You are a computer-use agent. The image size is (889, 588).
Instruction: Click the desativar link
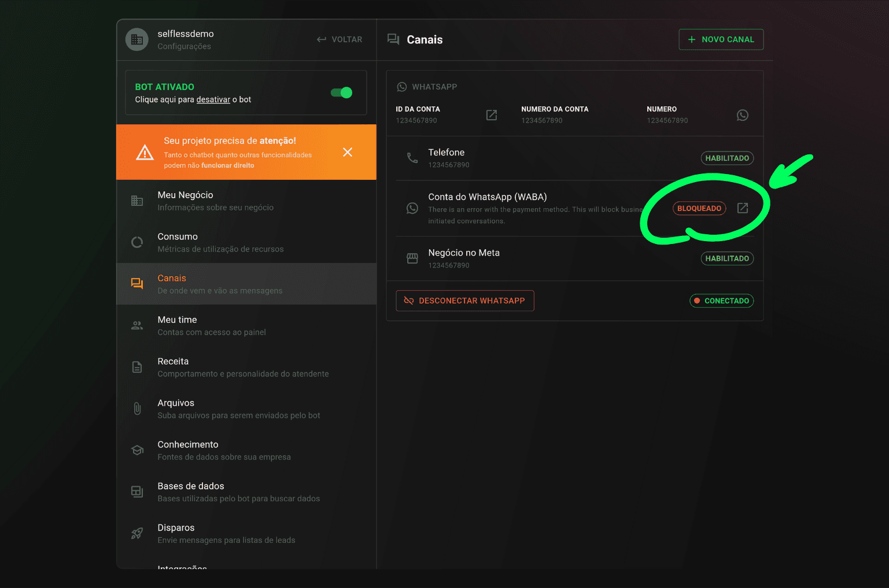pos(213,99)
